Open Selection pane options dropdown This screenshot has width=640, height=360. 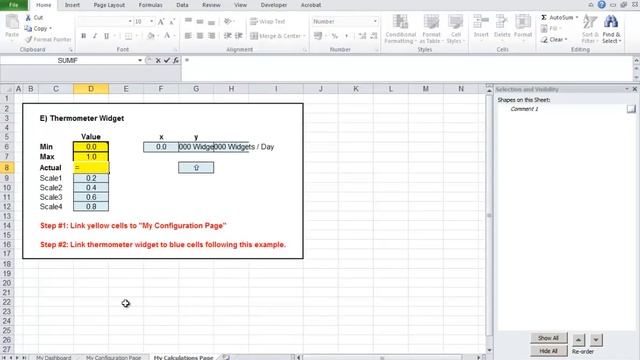pos(627,89)
